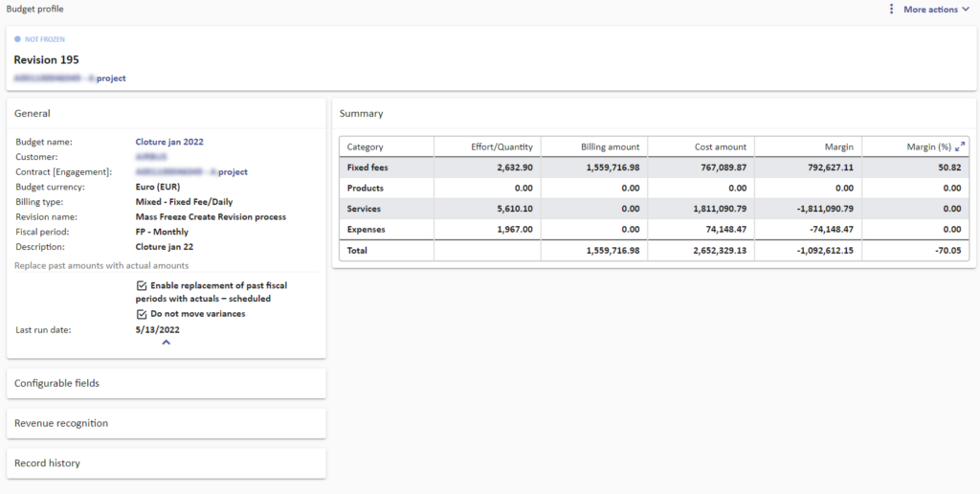Expand the Configurable fields section
980x494 pixels.
coord(167,383)
